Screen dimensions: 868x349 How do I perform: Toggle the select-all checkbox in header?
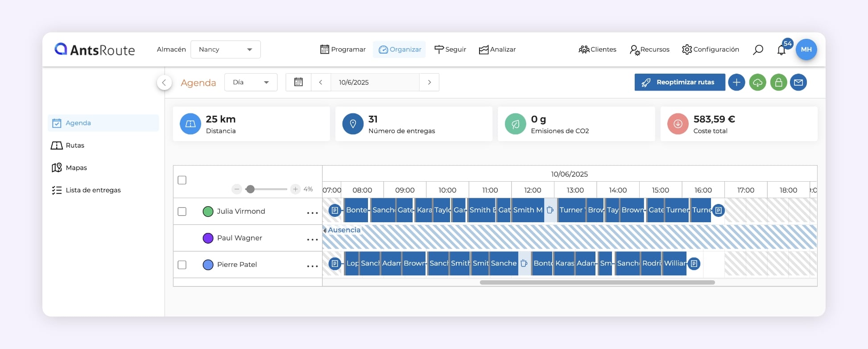coord(182,180)
